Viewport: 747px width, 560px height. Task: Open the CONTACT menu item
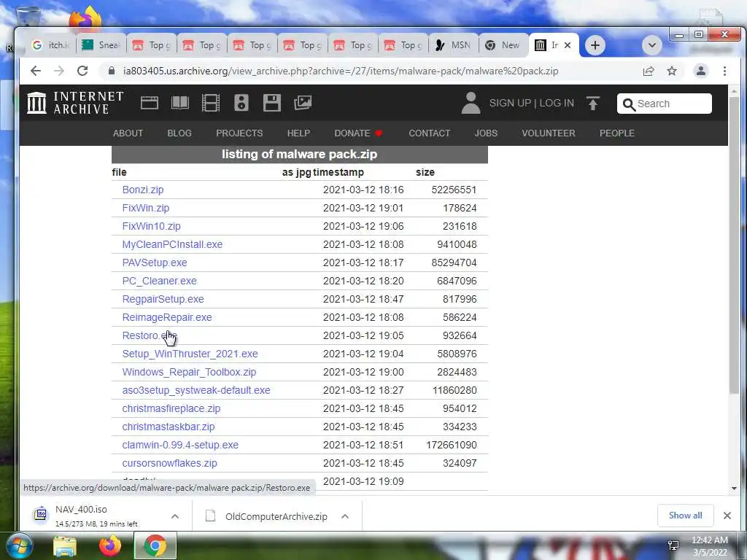429,133
